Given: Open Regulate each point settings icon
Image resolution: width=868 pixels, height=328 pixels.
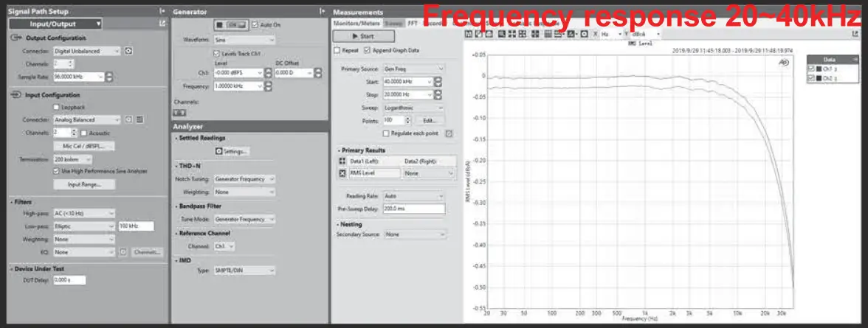Looking at the screenshot, I should coord(449,133).
